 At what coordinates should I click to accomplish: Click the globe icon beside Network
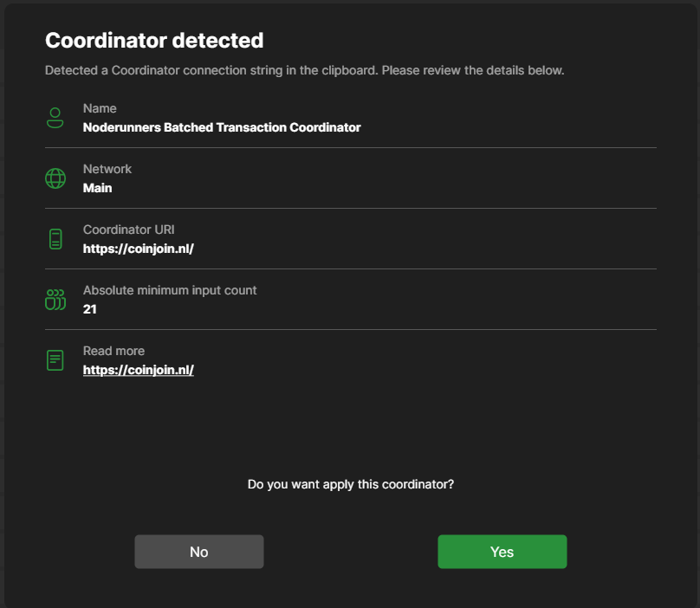[x=55, y=178]
